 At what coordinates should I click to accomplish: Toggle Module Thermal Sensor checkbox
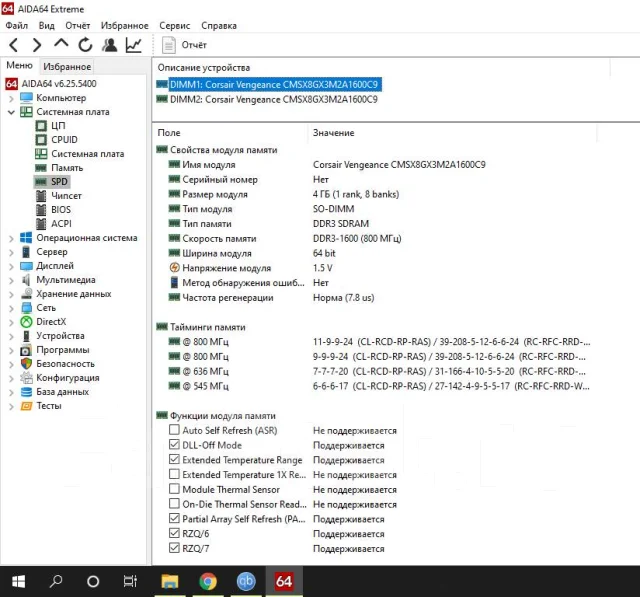(x=174, y=488)
